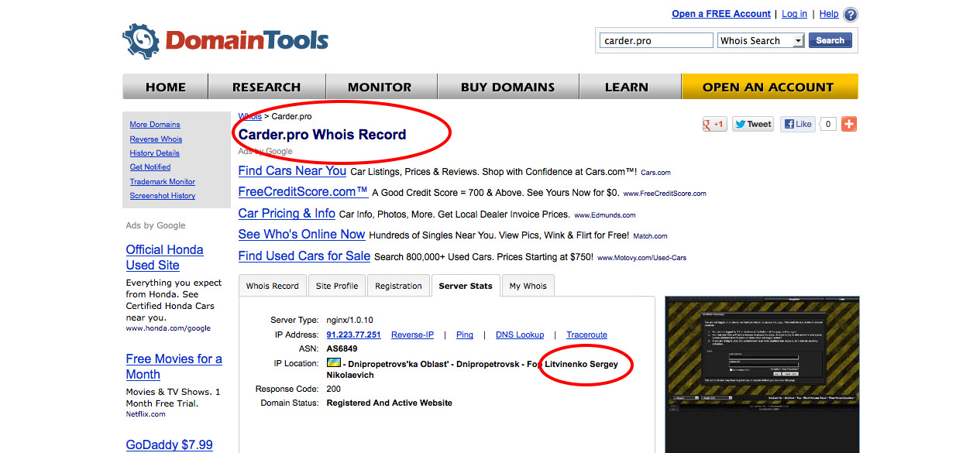Image resolution: width=980 pixels, height=453 pixels.
Task: Click the Find Cars Near You ad
Action: 292,171
